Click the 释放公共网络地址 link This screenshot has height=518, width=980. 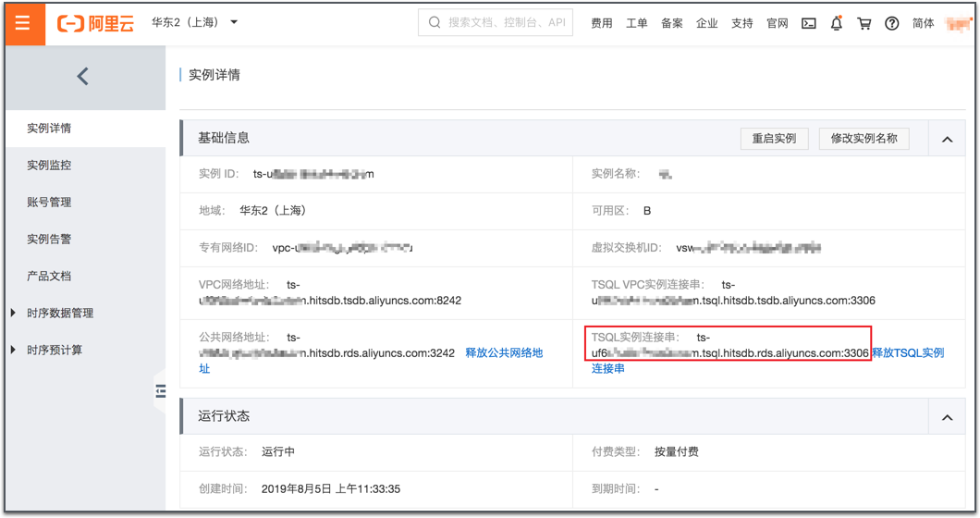pos(504,352)
